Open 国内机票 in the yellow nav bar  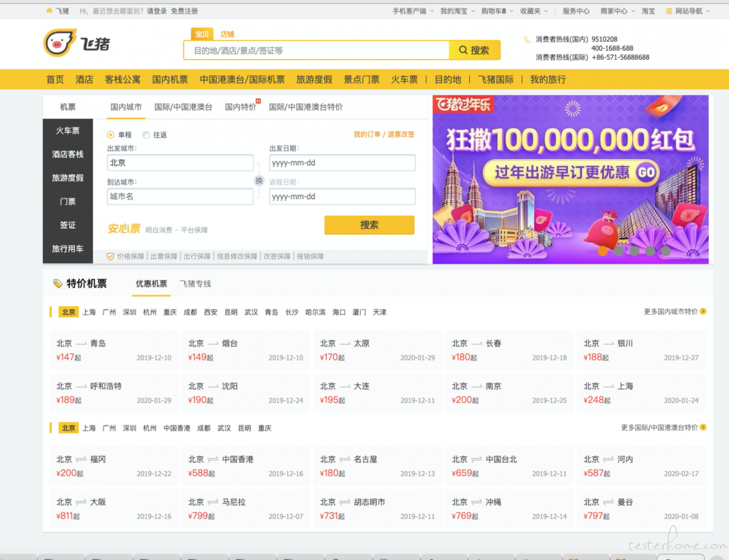coord(170,80)
